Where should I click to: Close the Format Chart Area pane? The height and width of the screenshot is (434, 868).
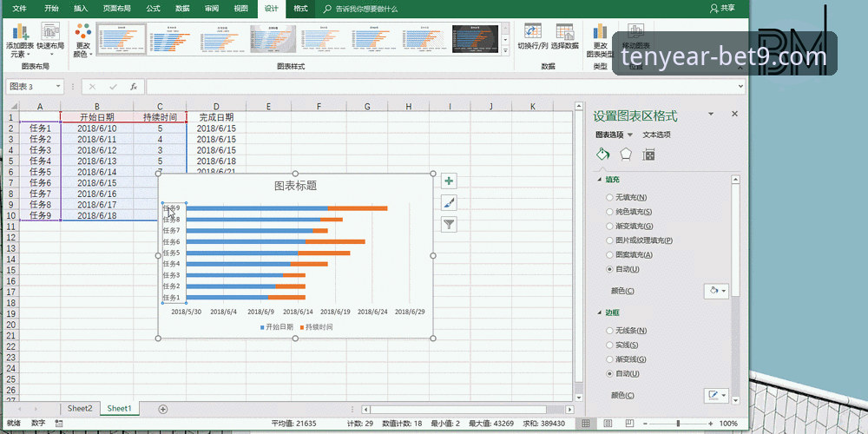point(734,114)
